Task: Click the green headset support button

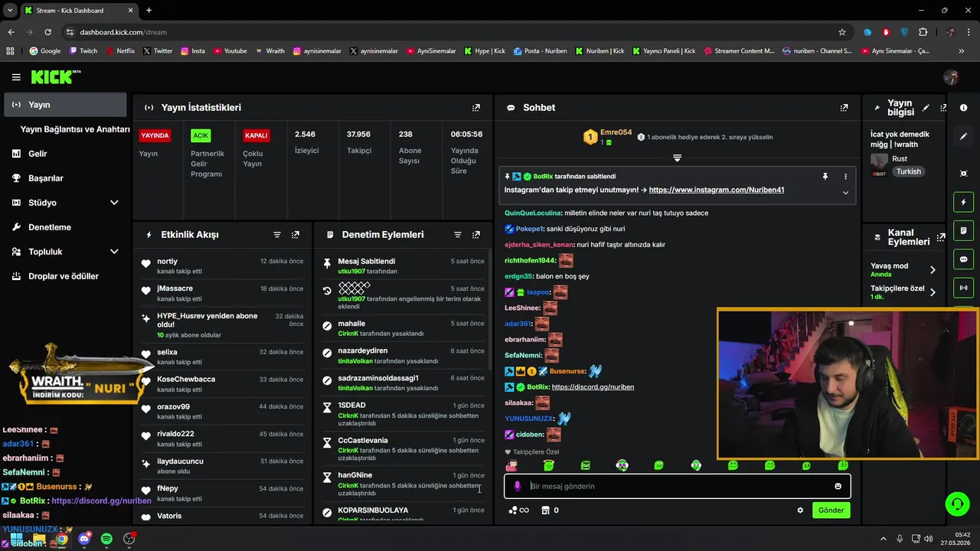Action: pos(957,504)
